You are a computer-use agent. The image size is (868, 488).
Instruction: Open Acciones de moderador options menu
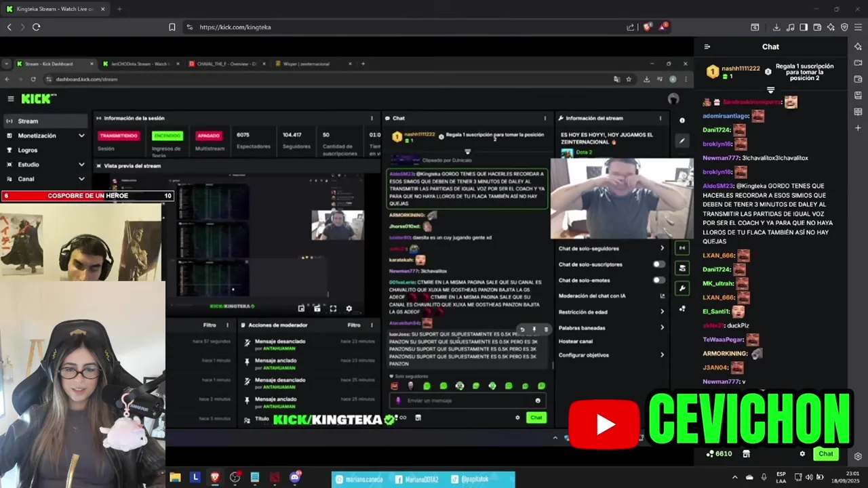pyautogui.click(x=372, y=325)
